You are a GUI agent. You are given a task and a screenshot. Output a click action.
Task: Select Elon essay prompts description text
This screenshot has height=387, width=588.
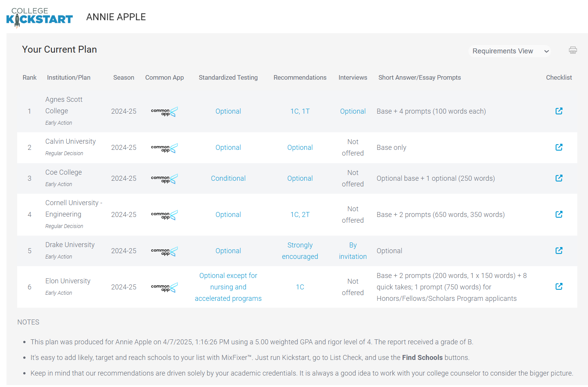tap(452, 287)
